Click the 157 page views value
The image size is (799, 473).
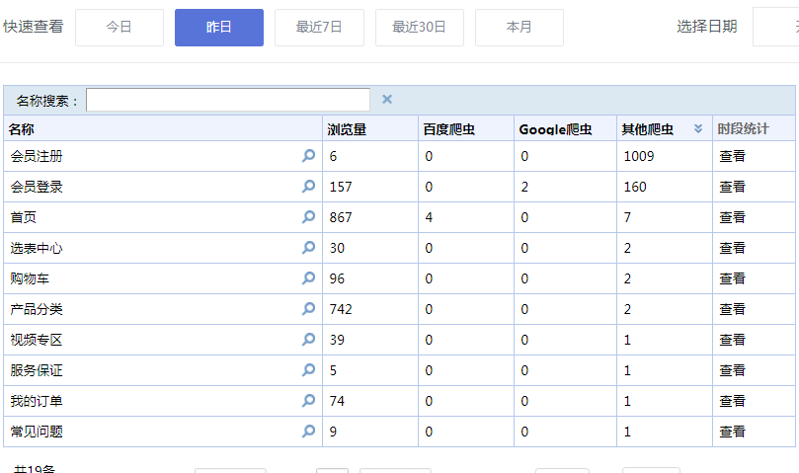(340, 187)
